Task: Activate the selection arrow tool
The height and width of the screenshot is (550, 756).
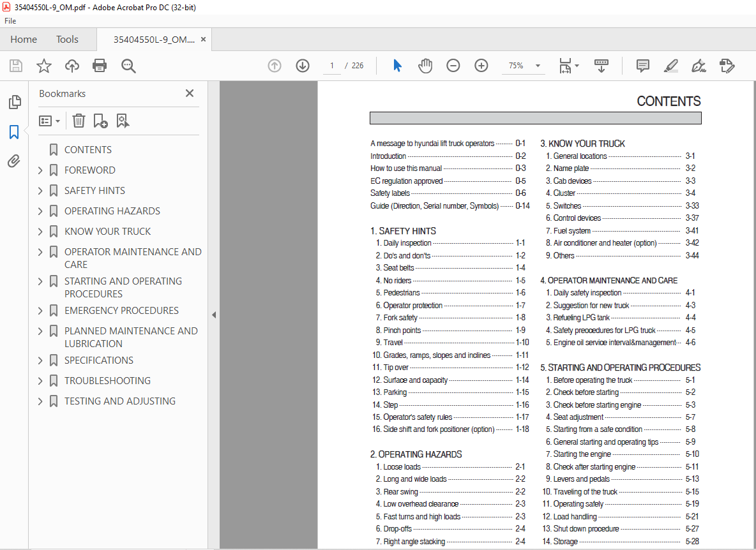Action: [x=397, y=66]
